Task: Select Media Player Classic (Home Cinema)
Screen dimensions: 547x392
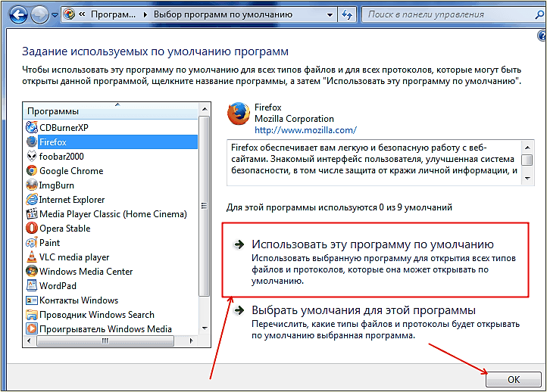Action: (113, 213)
